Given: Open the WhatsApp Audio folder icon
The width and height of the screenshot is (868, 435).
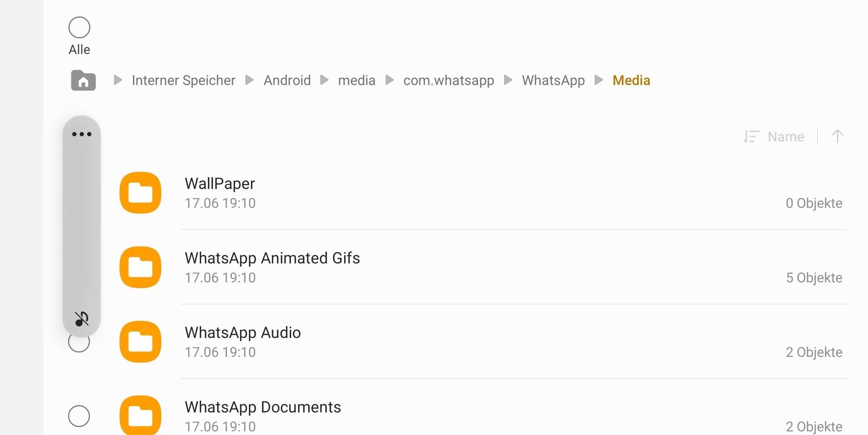Looking at the screenshot, I should [x=140, y=342].
